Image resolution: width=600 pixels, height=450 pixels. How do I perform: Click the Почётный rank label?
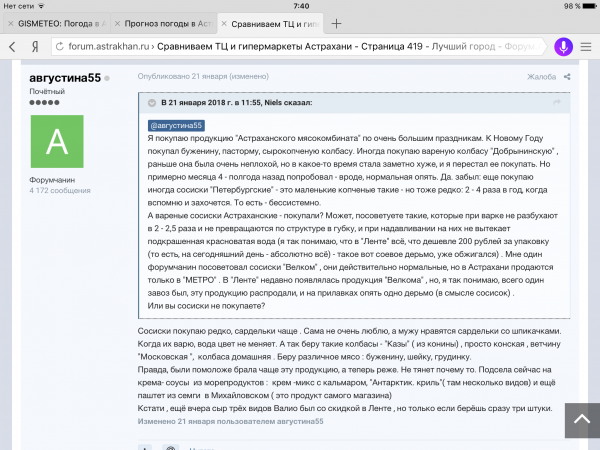[47, 91]
